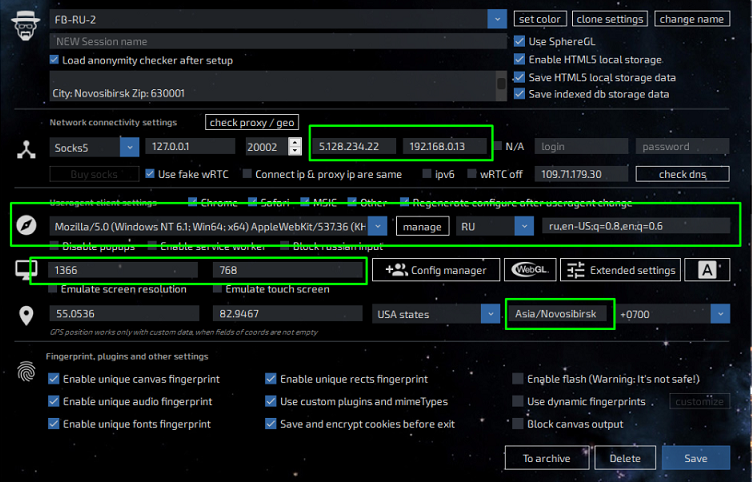The height and width of the screenshot is (482, 752).
Task: Toggle the N/A checkbox
Action: pos(498,146)
